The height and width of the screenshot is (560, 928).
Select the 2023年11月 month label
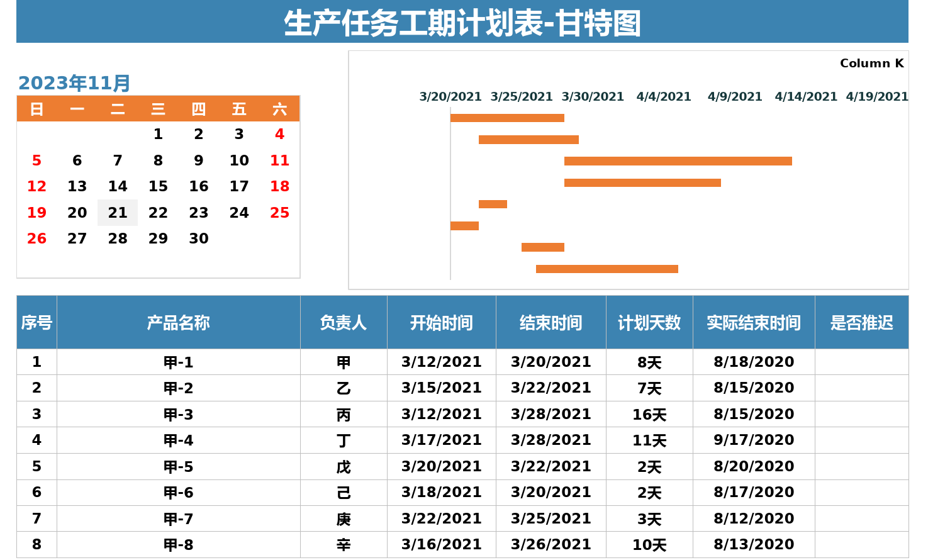[x=74, y=83]
